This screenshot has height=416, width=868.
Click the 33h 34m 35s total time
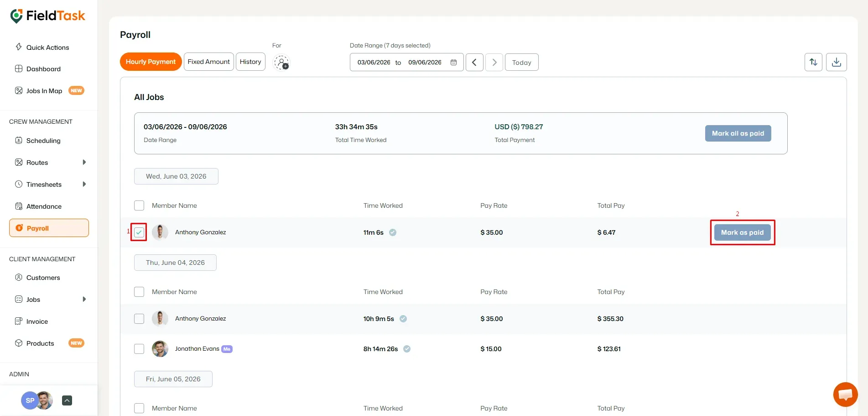[x=356, y=127]
